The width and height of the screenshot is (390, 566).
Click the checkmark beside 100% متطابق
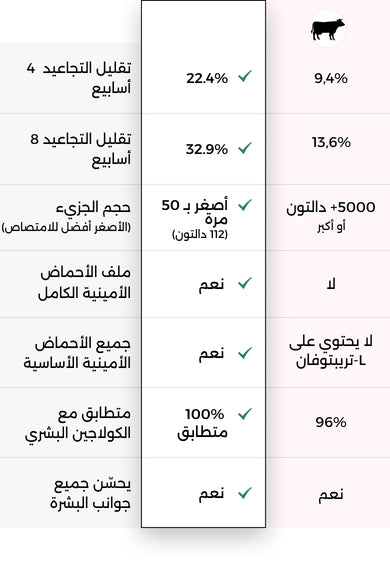[x=245, y=414]
